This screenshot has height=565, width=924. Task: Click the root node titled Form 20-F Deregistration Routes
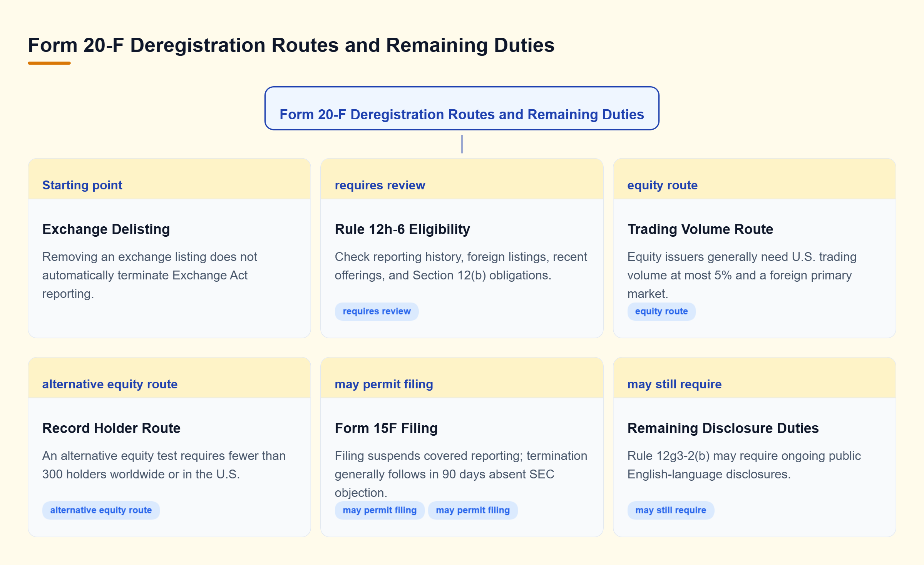pyautogui.click(x=462, y=109)
